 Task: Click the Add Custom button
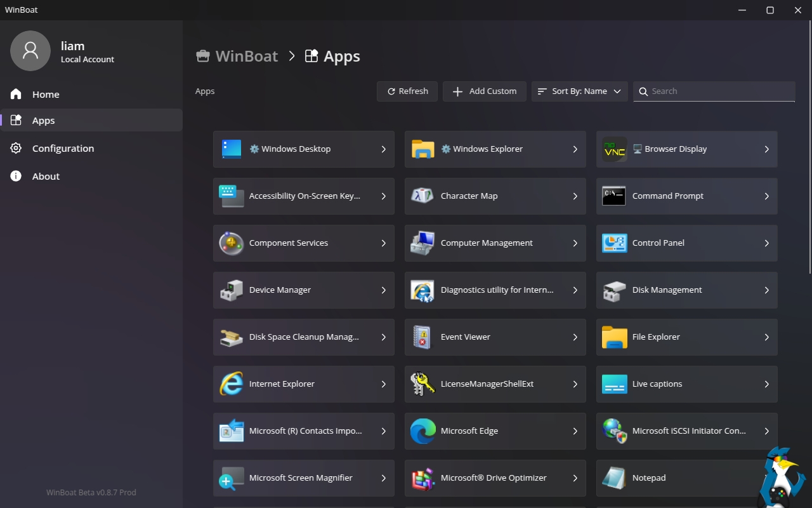point(484,91)
